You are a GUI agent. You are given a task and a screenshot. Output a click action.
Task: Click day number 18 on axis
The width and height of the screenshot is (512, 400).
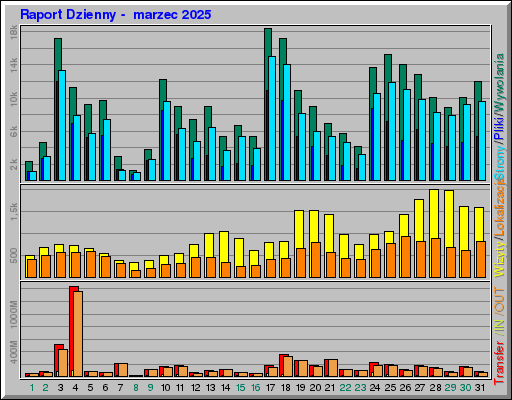285,388
